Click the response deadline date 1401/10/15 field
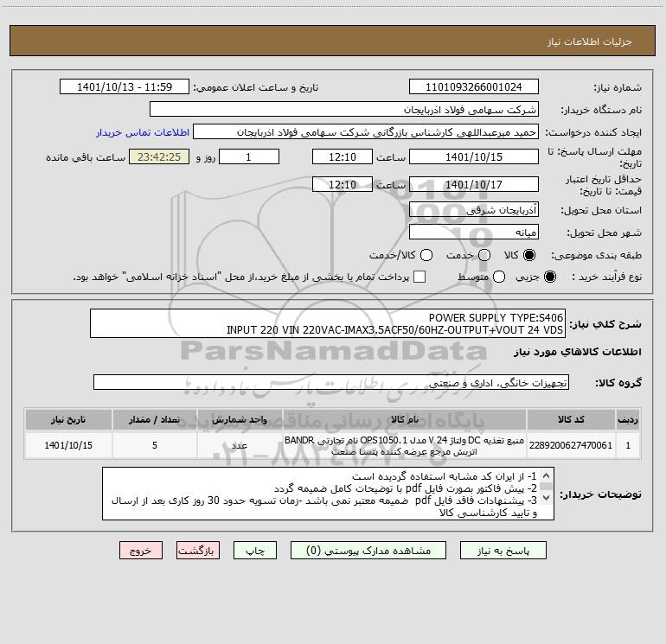The height and width of the screenshot is (644, 666). click(474, 156)
